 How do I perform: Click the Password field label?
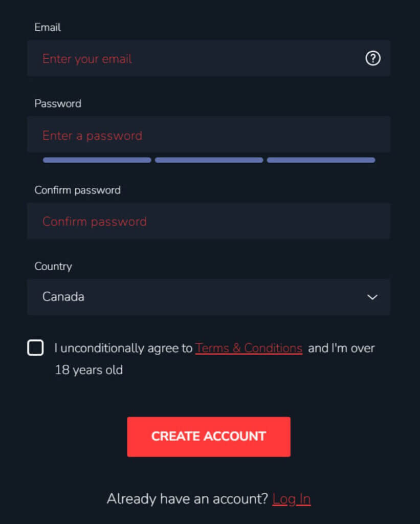pos(57,103)
